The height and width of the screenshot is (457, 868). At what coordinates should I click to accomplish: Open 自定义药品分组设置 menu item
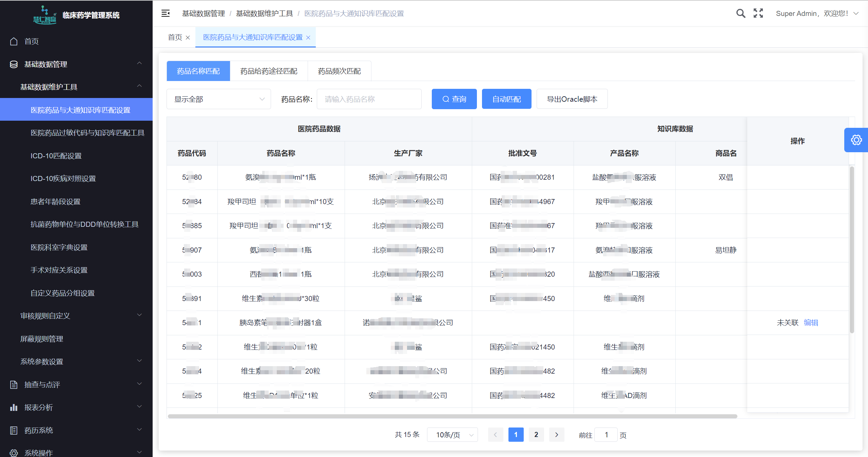[x=76, y=293]
